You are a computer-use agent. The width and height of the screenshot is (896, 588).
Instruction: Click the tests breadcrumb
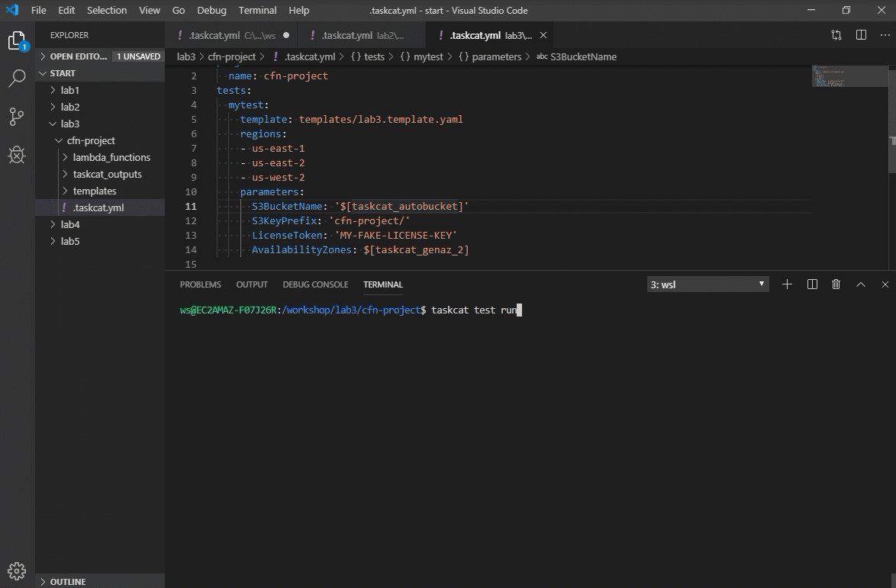coord(368,56)
